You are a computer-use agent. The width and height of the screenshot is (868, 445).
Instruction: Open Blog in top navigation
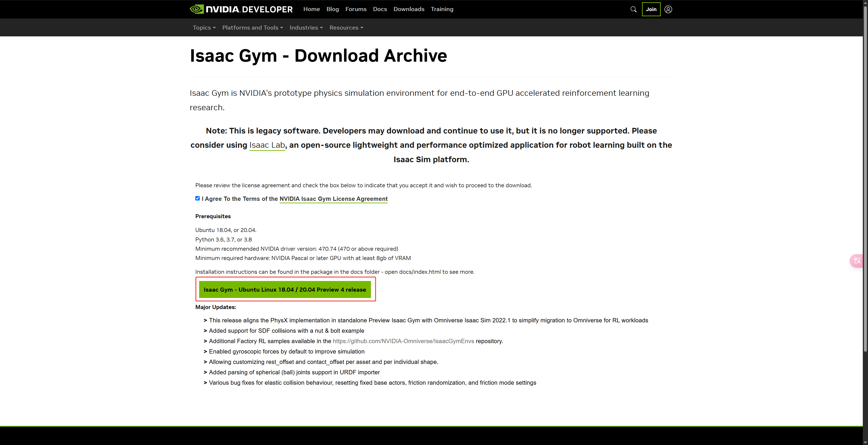[x=333, y=9]
